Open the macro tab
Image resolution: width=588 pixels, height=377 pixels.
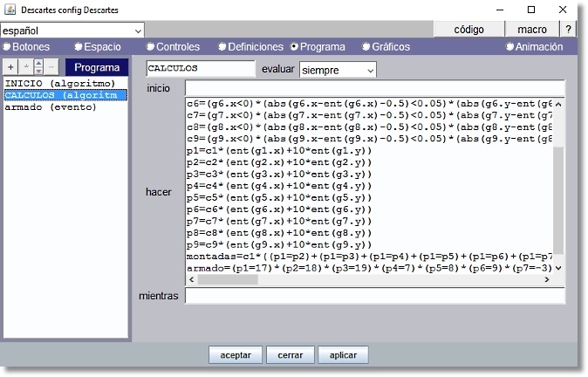pos(530,30)
